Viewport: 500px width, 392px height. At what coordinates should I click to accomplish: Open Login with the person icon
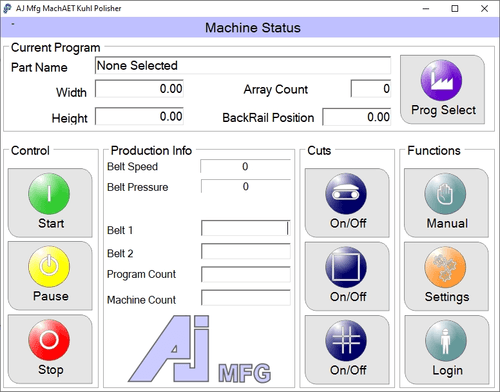click(x=446, y=350)
